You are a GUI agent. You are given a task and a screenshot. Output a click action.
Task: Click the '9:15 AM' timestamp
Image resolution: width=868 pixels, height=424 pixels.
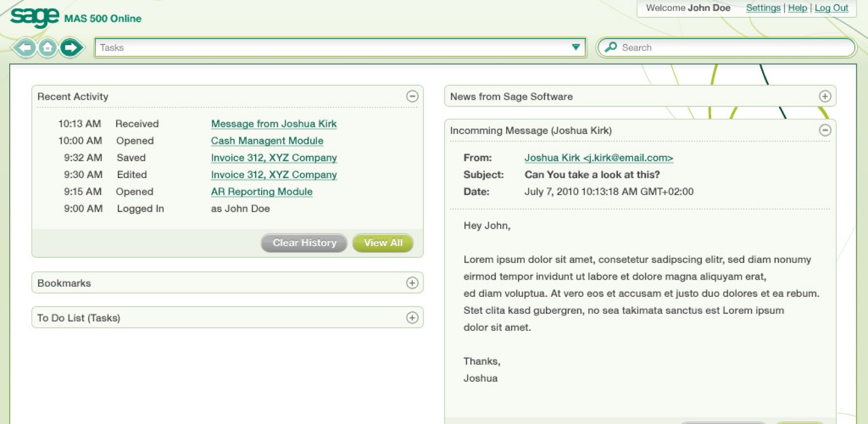(x=83, y=192)
